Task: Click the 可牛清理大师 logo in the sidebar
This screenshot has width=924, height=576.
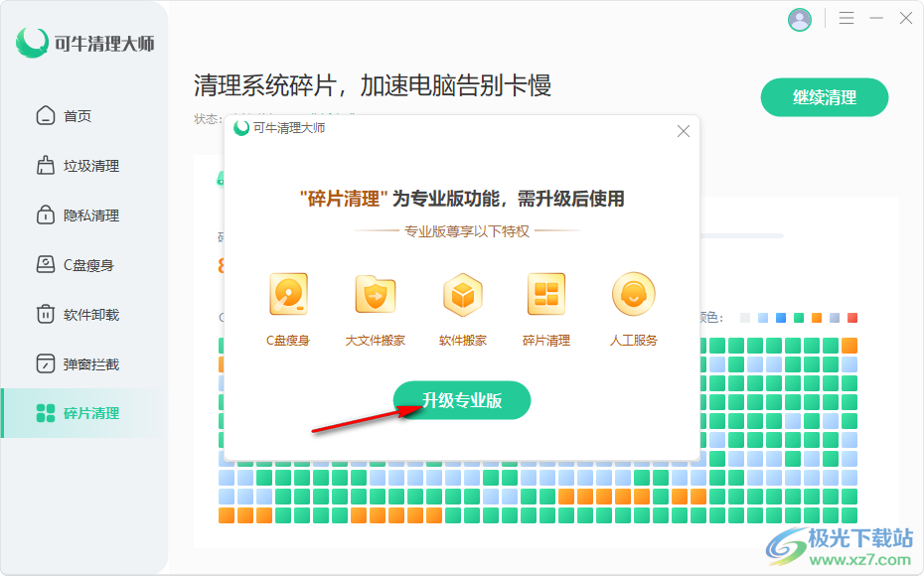Action: click(84, 43)
